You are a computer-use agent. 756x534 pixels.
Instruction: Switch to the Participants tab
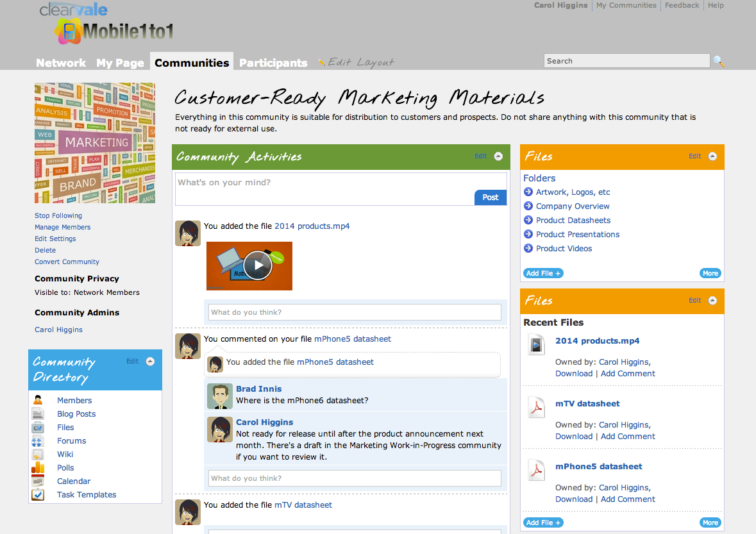coord(273,63)
